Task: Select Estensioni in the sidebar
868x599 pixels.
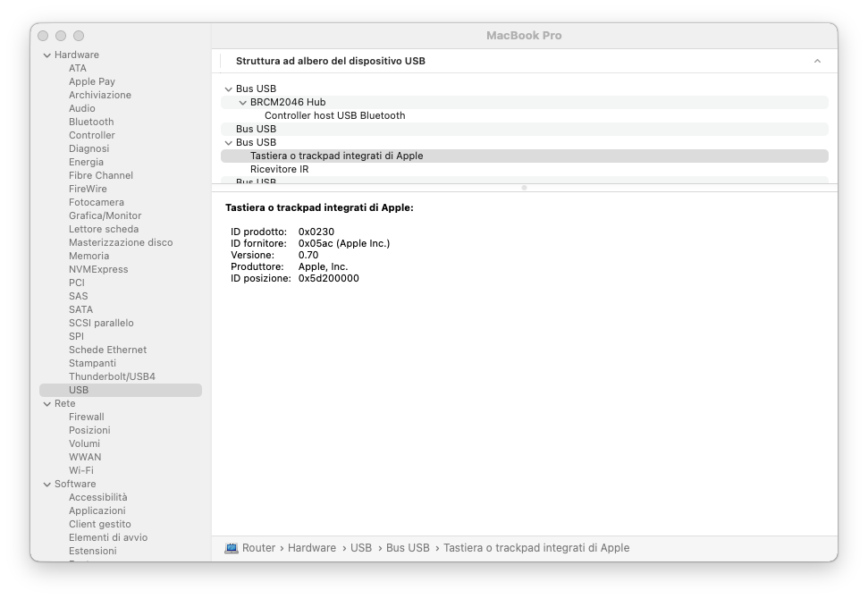Action: tap(92, 551)
